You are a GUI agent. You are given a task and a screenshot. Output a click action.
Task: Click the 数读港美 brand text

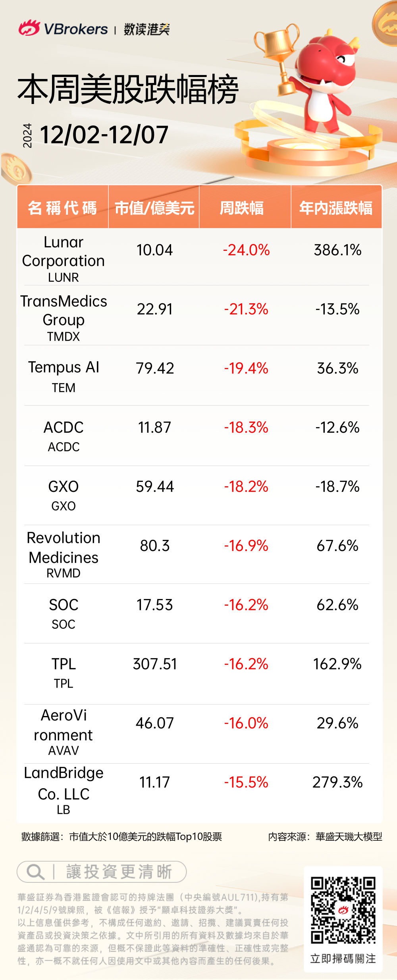point(146,29)
